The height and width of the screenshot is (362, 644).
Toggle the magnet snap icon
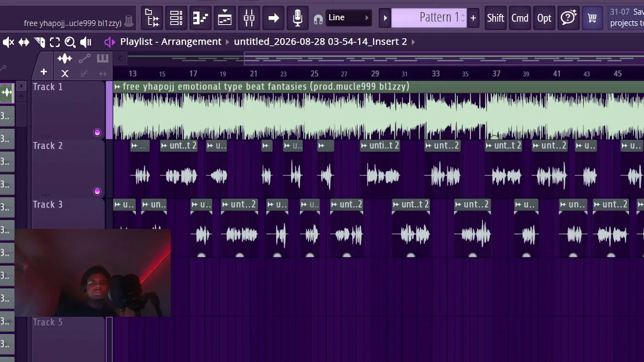tap(318, 19)
